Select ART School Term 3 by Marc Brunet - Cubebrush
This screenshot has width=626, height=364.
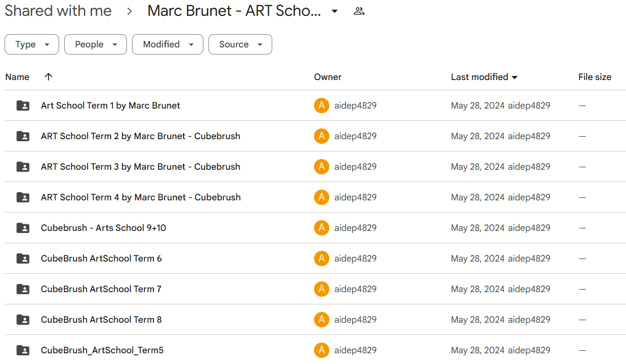141,167
